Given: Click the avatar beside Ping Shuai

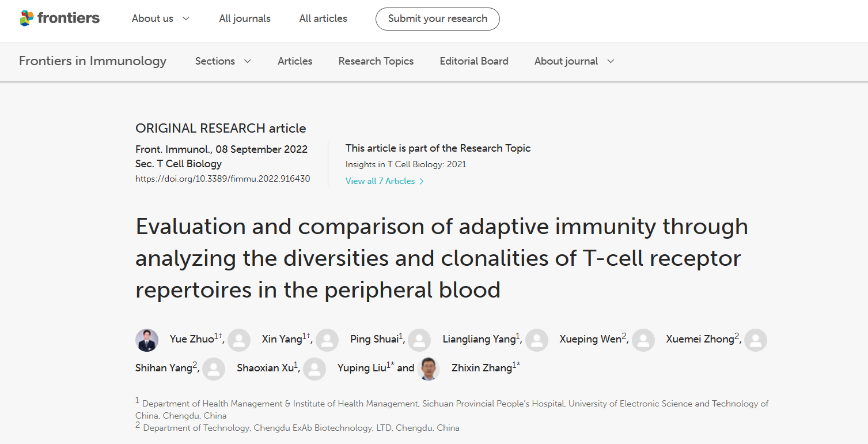Looking at the screenshot, I should (x=327, y=340).
